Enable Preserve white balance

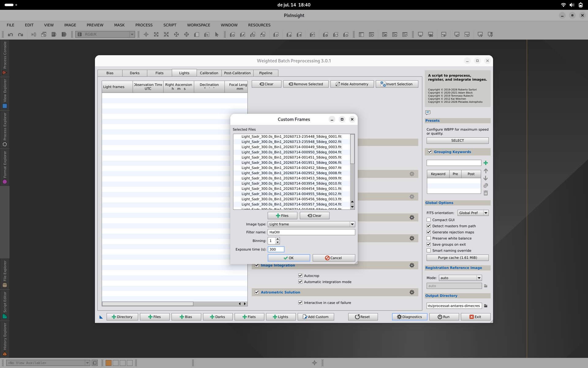point(429,238)
